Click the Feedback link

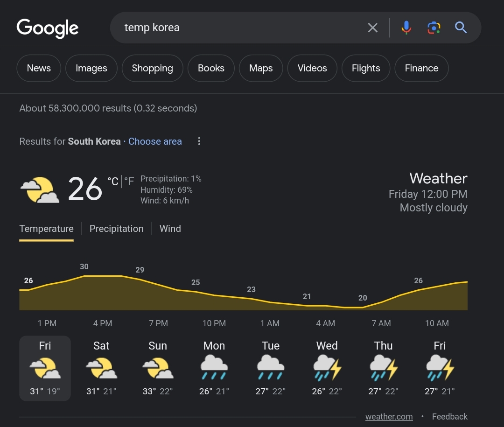[449, 417]
